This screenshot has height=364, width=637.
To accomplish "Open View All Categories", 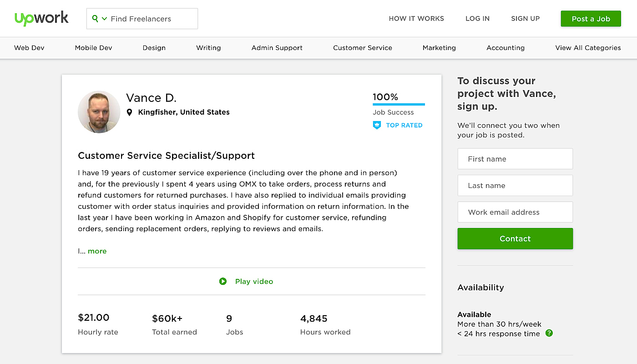I will pyautogui.click(x=588, y=48).
